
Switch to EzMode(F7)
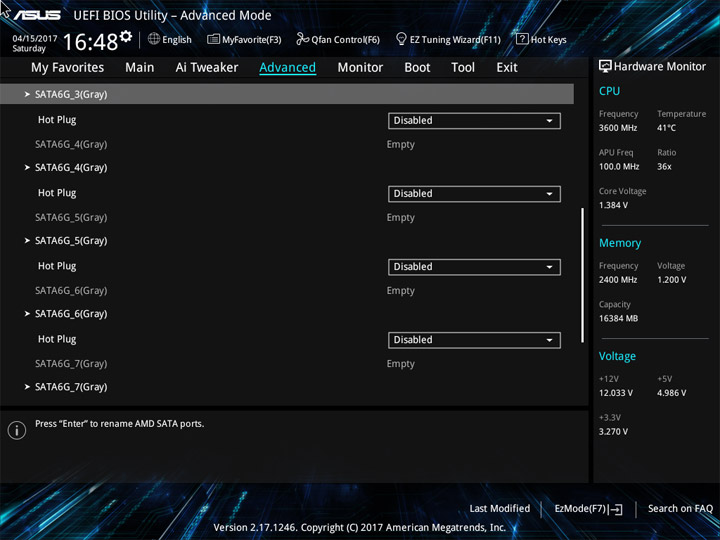click(x=588, y=509)
